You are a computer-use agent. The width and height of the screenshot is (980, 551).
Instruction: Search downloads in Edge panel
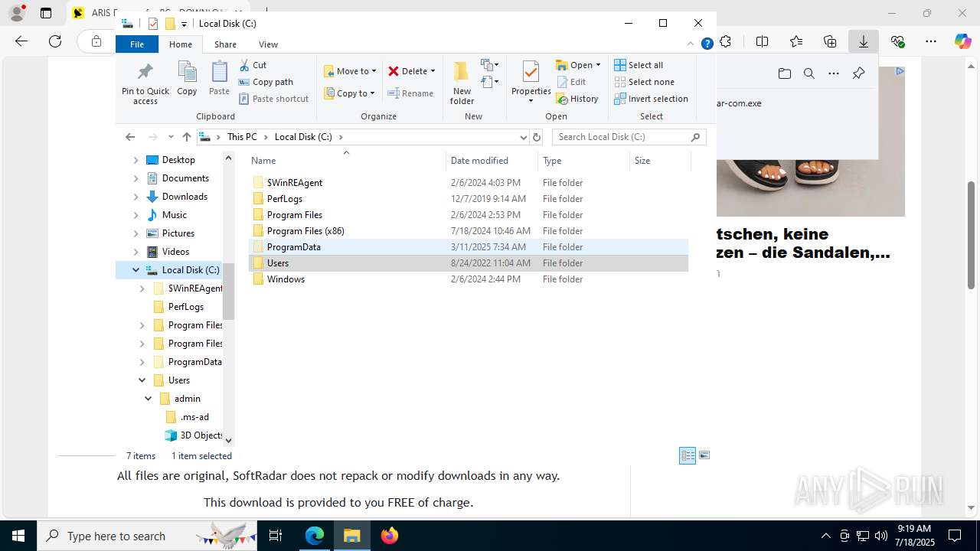tap(809, 73)
